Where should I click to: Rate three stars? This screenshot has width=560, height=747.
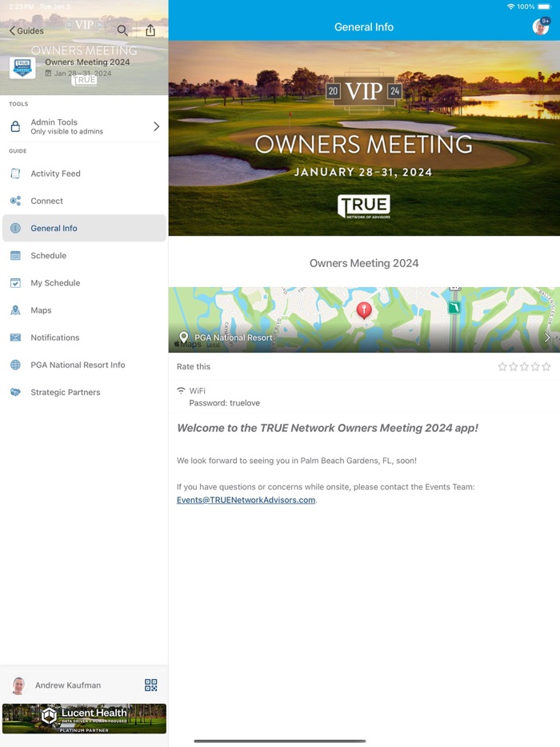(524, 366)
